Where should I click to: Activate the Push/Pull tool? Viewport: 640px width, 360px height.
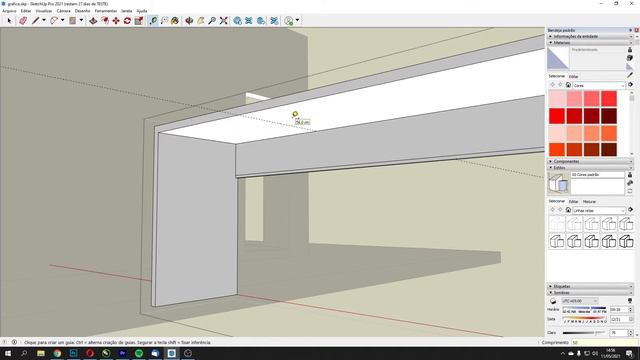93,20
